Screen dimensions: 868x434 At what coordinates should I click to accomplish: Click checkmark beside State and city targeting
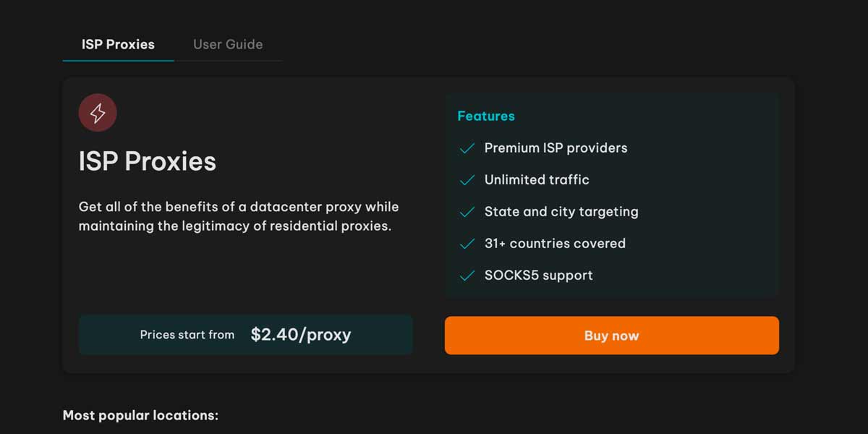(467, 212)
